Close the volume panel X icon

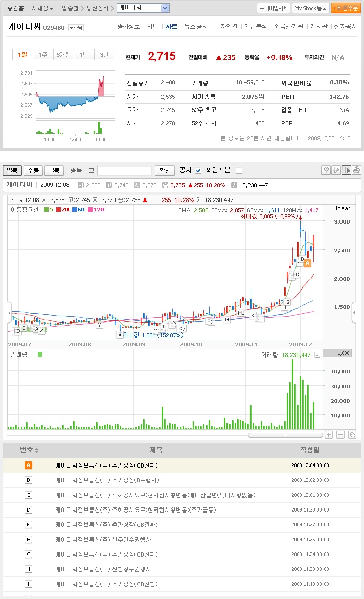click(x=317, y=355)
